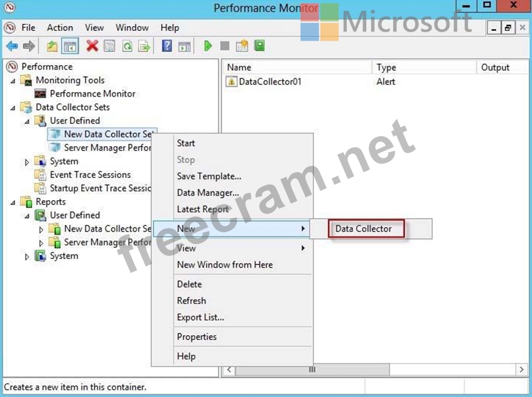This screenshot has width=532, height=397.
Task: Open the View menu in the menu bar
Action: click(94, 27)
